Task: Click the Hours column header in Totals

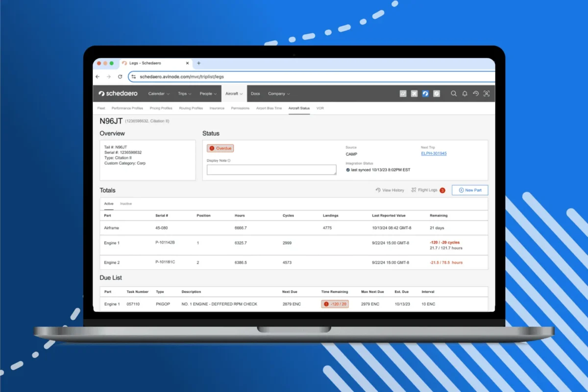Action: tap(240, 216)
